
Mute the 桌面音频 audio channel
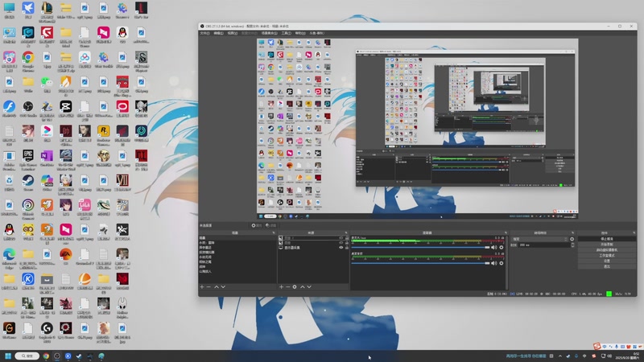pyautogui.click(x=493, y=263)
